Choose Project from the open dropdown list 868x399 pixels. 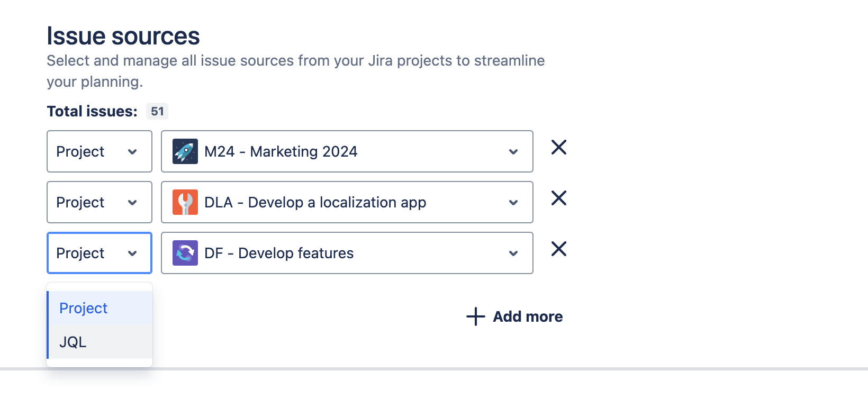[x=84, y=308]
